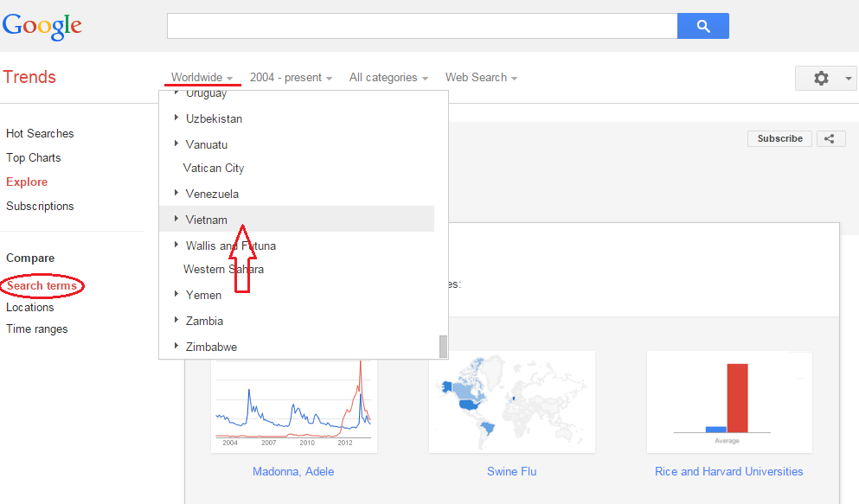Click the Subscribe button
This screenshot has height=504, width=859.
[x=779, y=138]
